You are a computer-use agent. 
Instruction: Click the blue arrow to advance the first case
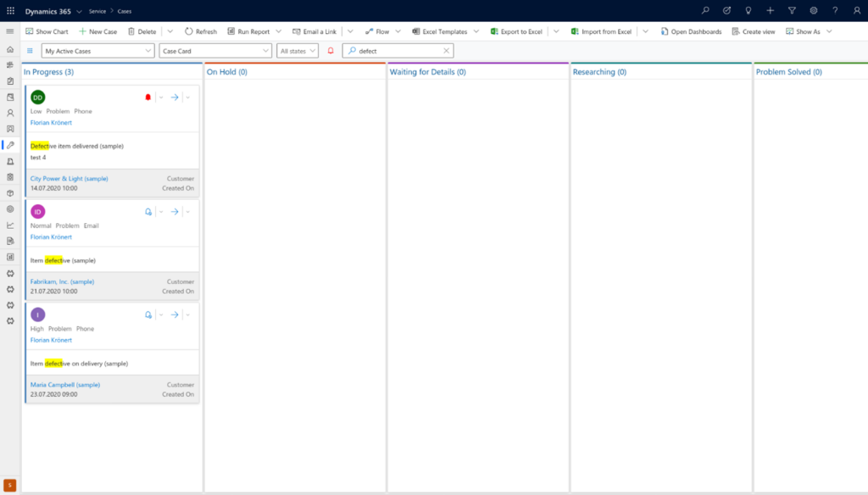tap(174, 96)
